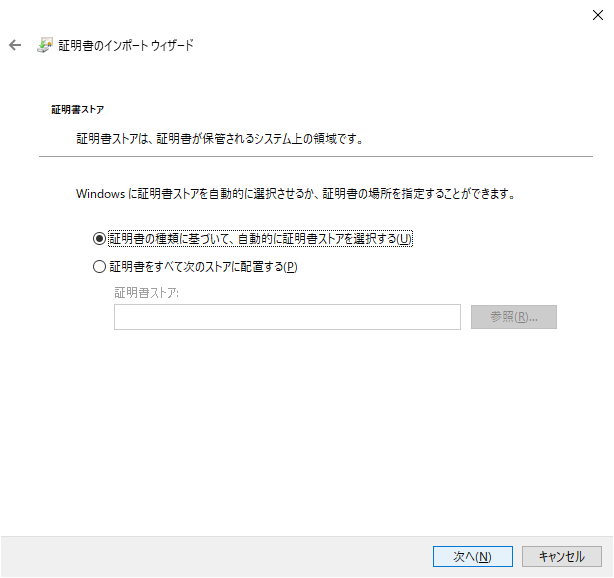Click the certificate import wizard icon

[x=45, y=45]
